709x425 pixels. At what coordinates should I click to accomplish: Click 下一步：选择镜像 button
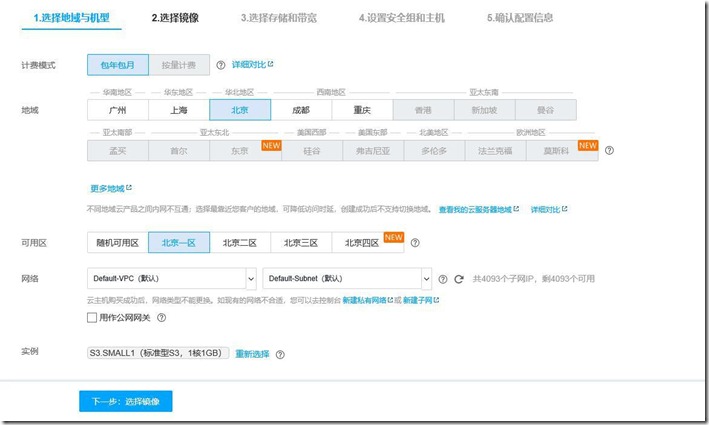pyautogui.click(x=126, y=401)
